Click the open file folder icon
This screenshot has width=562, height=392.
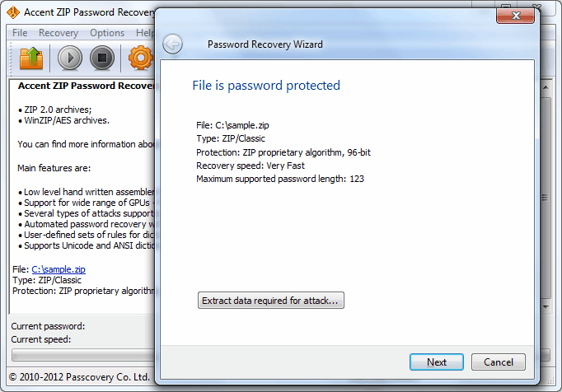tap(31, 58)
